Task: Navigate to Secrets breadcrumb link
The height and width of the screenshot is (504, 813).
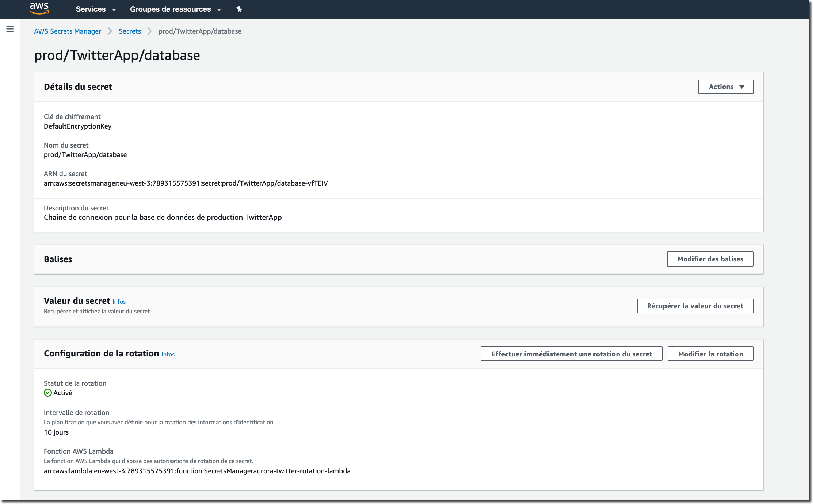Action: click(x=130, y=31)
